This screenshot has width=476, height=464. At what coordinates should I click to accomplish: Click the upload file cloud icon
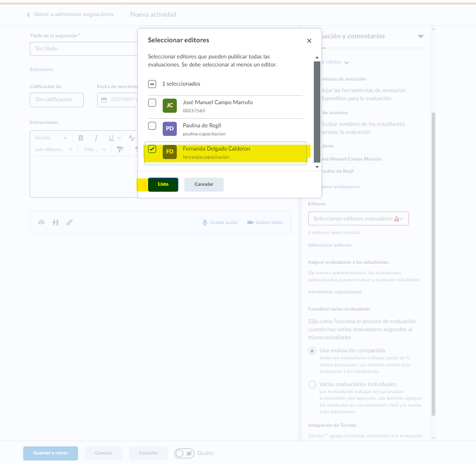point(41,222)
